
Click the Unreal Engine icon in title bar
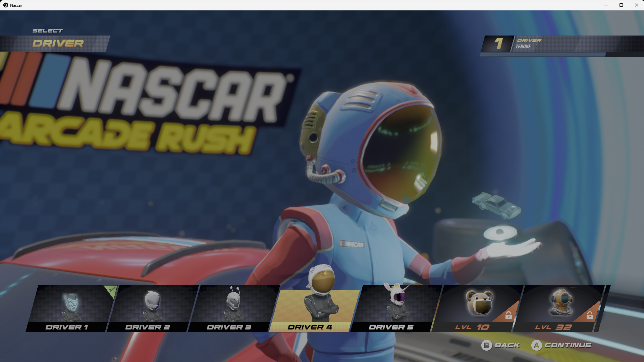coord(6,5)
